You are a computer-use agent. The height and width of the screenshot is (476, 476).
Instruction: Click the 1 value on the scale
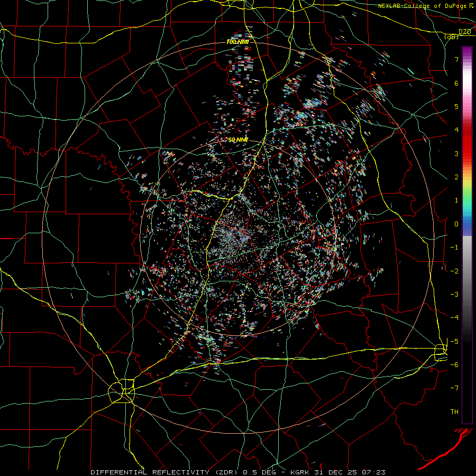pos(456,200)
